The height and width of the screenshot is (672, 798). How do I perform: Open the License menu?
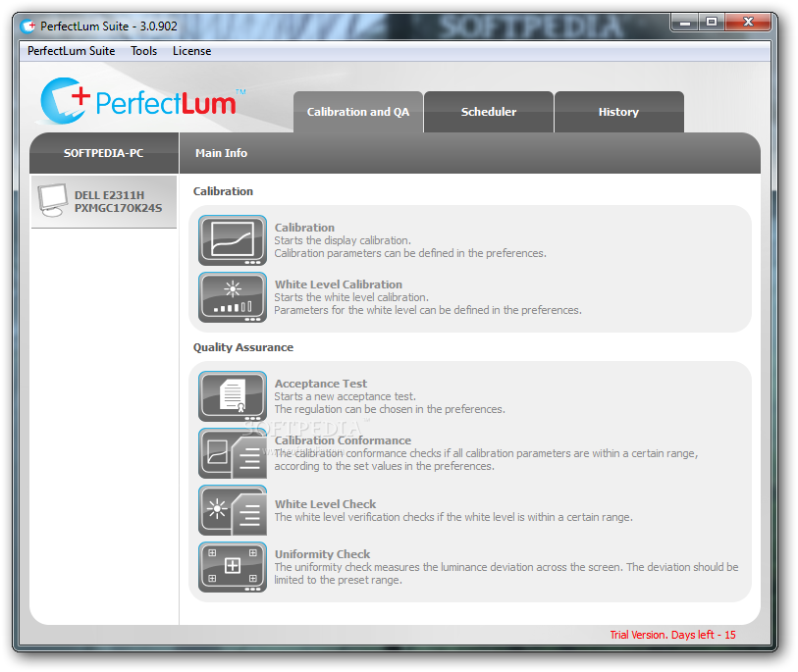(191, 51)
